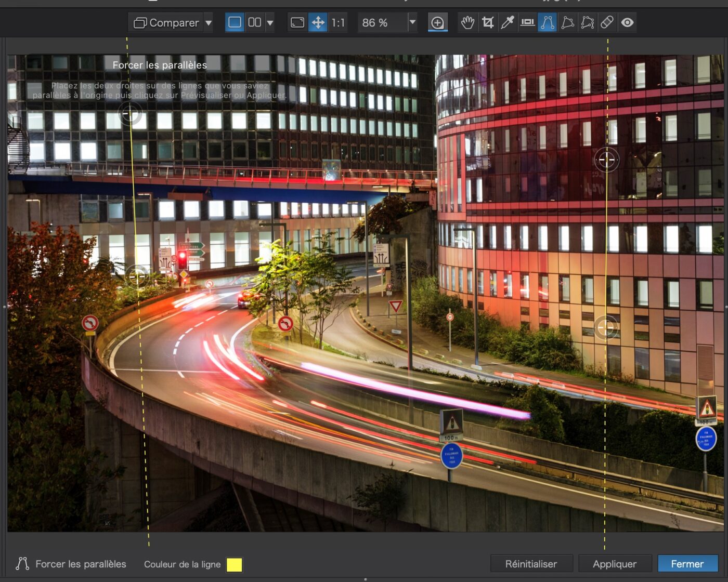This screenshot has width=728, height=582.
Task: Open the yellow line color swatch
Action: [x=234, y=564]
